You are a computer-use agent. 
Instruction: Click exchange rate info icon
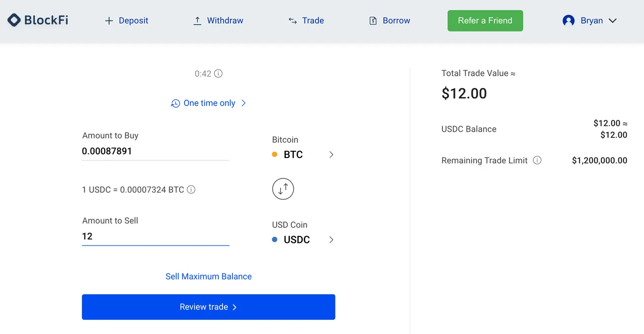[191, 190]
